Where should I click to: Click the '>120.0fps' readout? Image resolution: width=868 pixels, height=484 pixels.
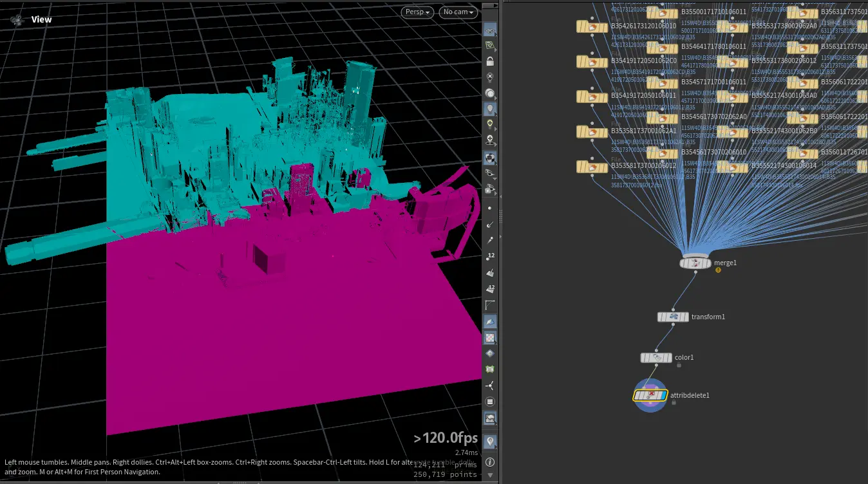pos(446,438)
